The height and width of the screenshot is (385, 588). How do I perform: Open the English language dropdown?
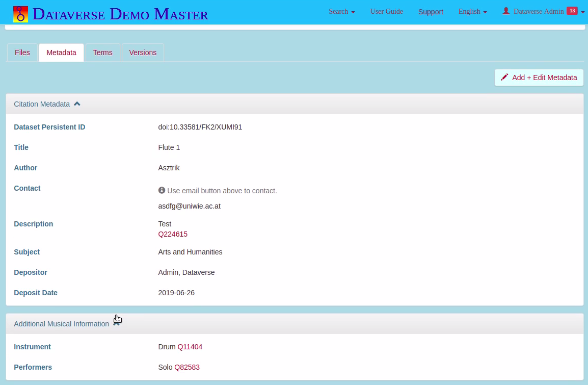pyautogui.click(x=472, y=11)
